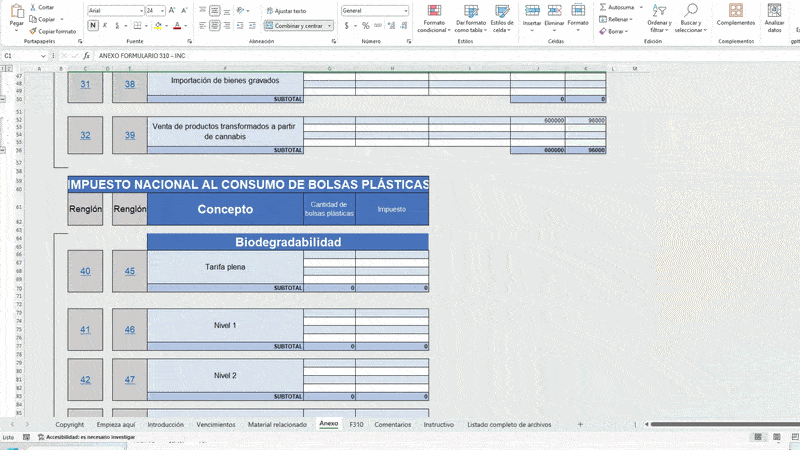Switch to the F310 sheet tab

coord(356,424)
